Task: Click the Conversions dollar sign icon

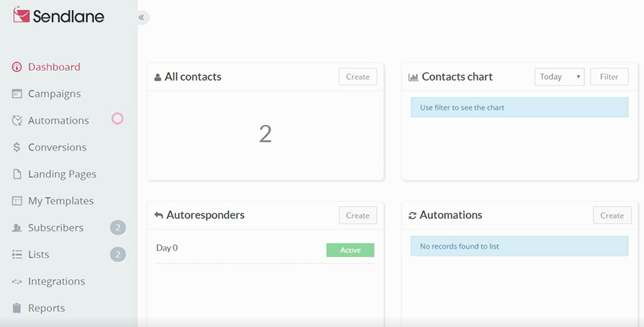Action: coord(17,147)
